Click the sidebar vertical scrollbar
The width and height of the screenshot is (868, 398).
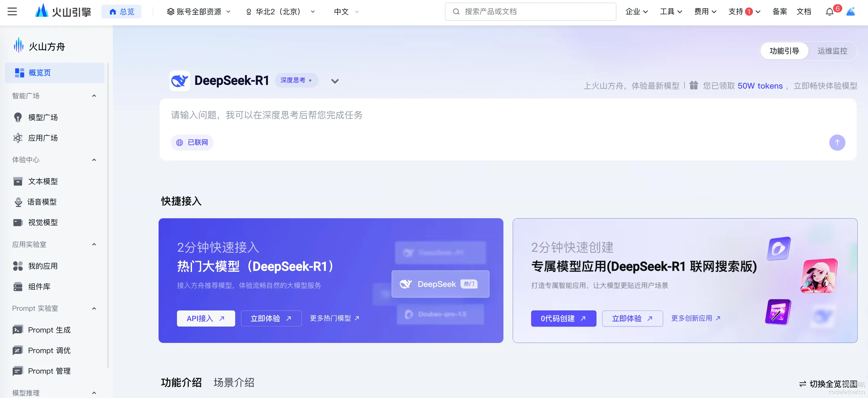click(x=108, y=216)
